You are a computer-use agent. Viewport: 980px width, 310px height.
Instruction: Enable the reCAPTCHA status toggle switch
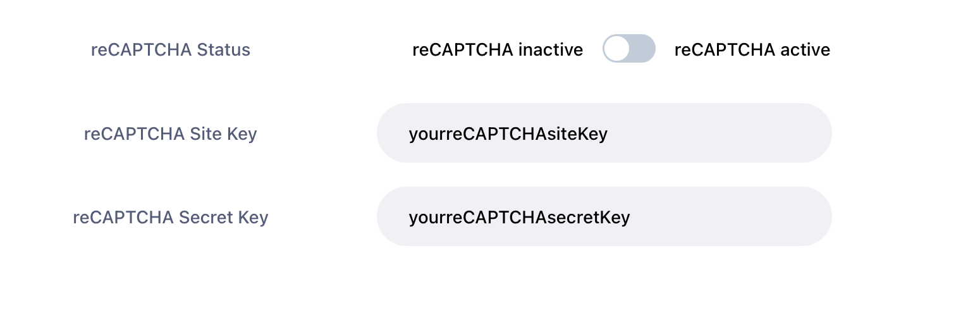point(628,49)
